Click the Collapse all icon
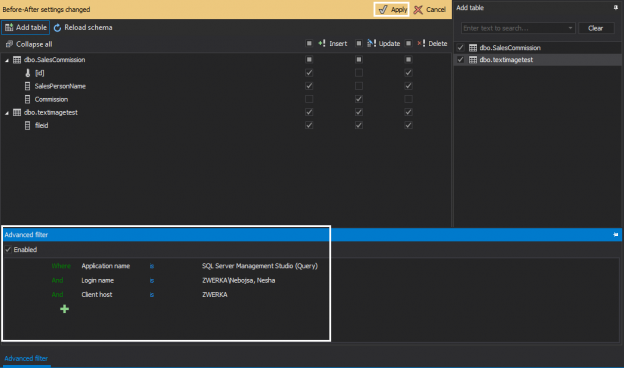The width and height of the screenshot is (624, 368). click(9, 44)
